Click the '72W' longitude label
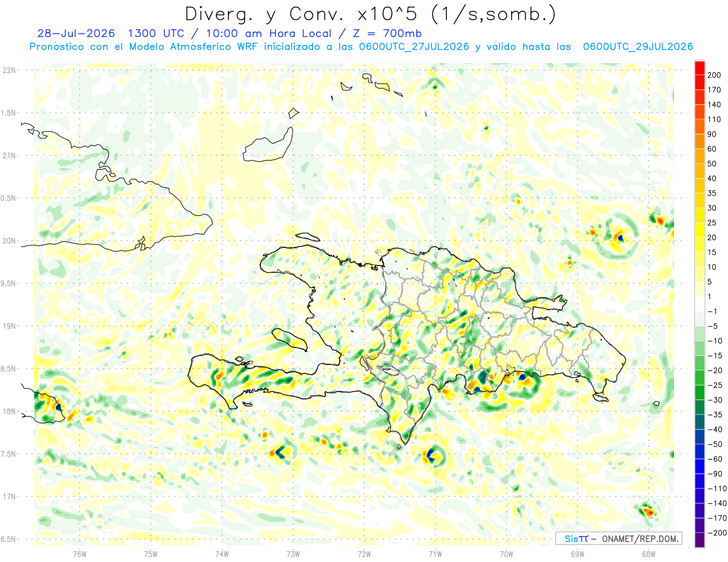728x562 pixels. (364, 553)
